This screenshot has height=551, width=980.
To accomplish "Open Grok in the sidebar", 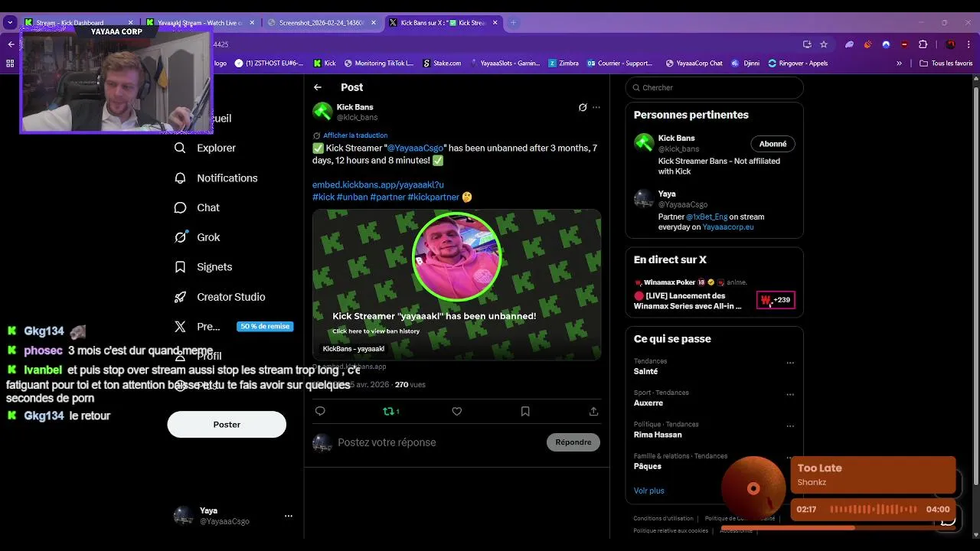I will tap(197, 237).
